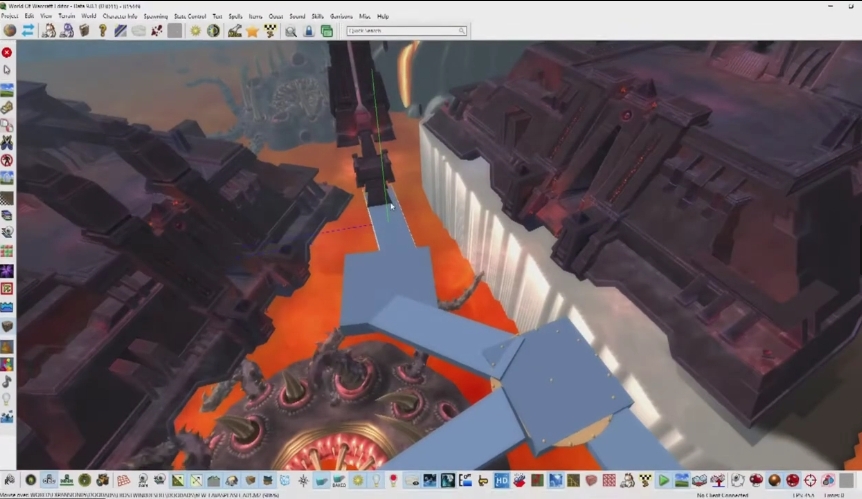862x499 pixels.
Task: Click the light bulb icon in left sidebar
Action: (x=7, y=399)
